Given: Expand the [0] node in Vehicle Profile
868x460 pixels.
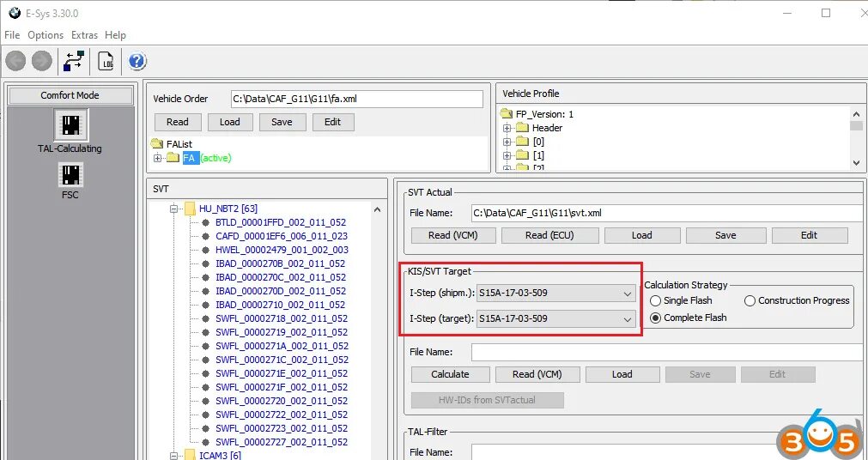Looking at the screenshot, I should [x=506, y=142].
